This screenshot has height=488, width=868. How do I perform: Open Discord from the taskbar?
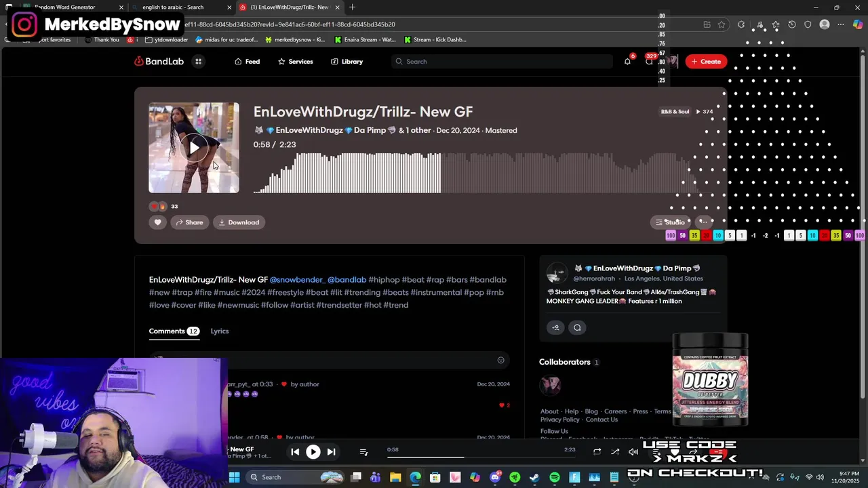point(495,477)
